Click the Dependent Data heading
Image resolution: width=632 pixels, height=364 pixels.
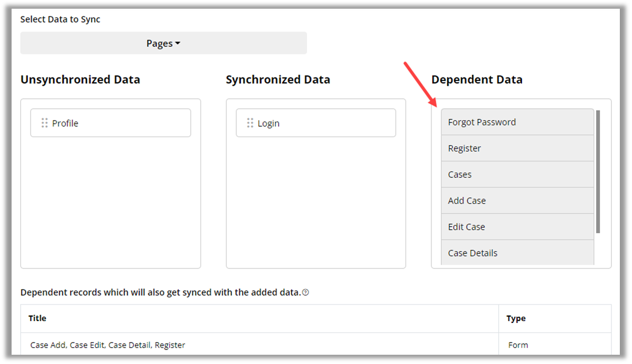(x=477, y=80)
